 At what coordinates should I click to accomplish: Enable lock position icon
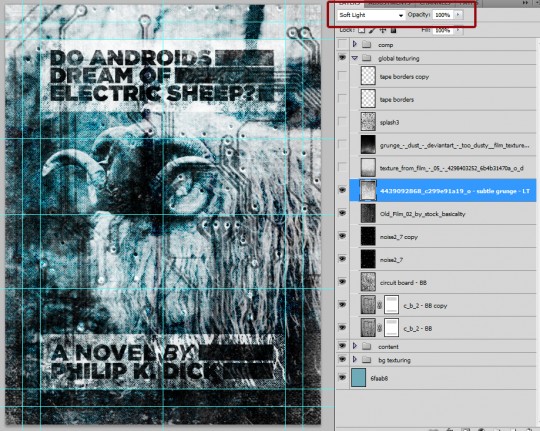[x=383, y=30]
